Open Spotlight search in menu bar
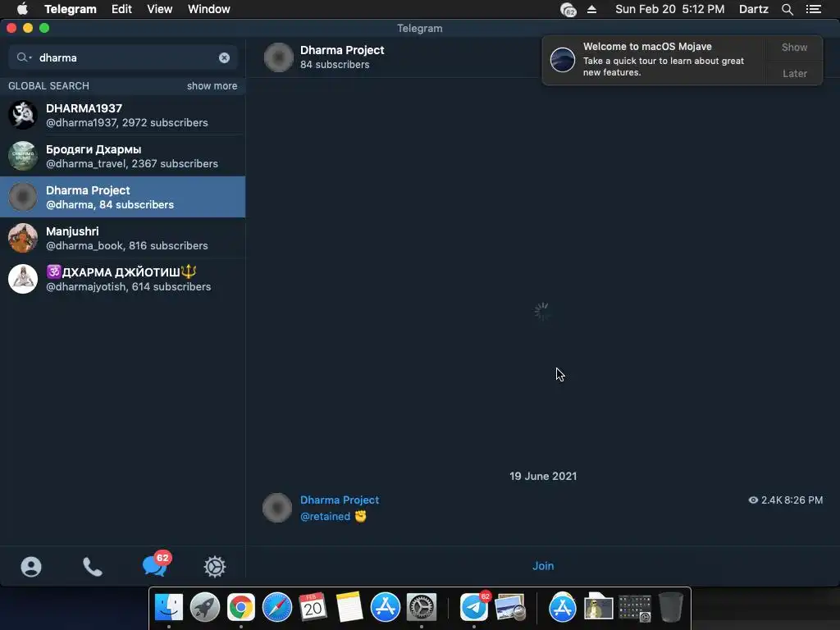 787,9
